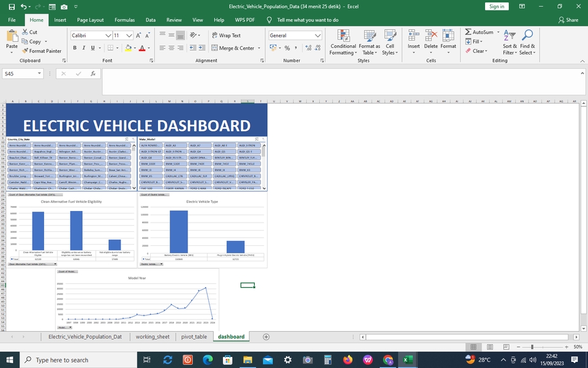Toggle underline formatting

pyautogui.click(x=92, y=48)
